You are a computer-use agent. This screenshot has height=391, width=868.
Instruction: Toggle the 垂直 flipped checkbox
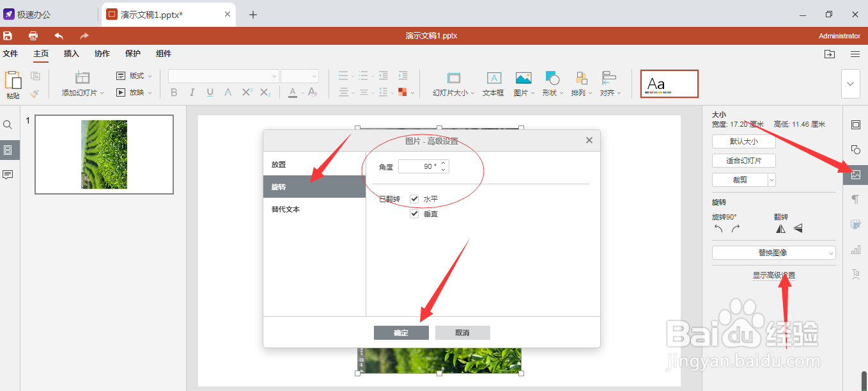click(414, 214)
